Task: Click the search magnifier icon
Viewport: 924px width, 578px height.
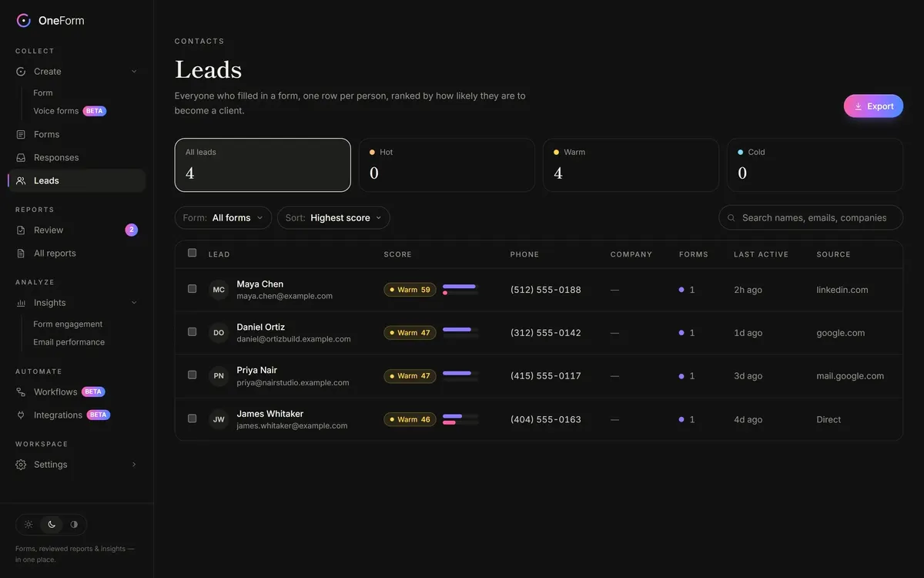Action: (x=731, y=218)
